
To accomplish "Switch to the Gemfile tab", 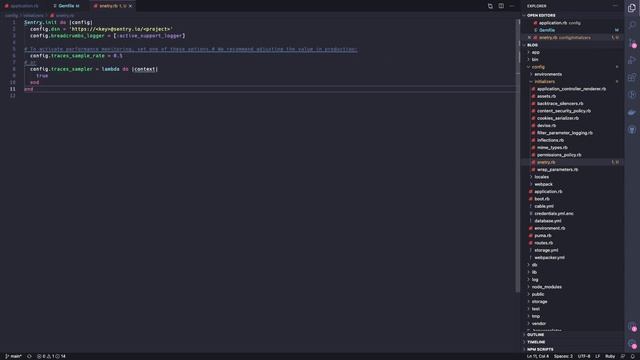I will (x=66, y=6).
